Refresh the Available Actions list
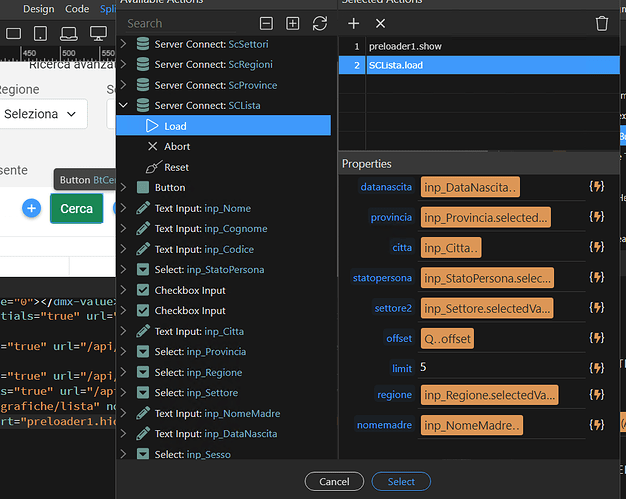Viewport: 626px width, 499px height. point(320,24)
